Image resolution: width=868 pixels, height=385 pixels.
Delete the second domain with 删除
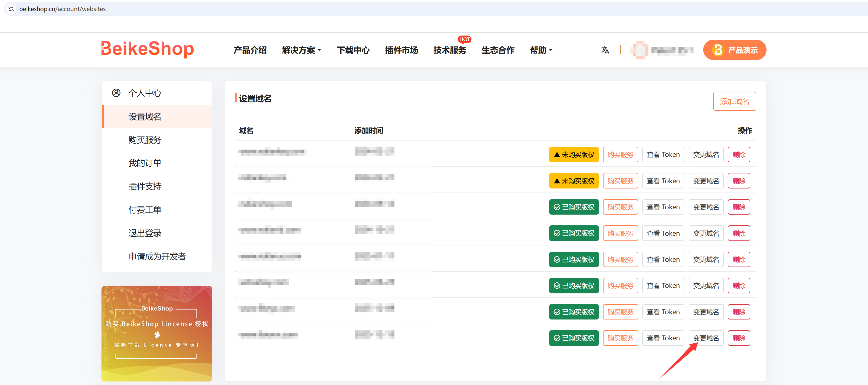coord(739,181)
